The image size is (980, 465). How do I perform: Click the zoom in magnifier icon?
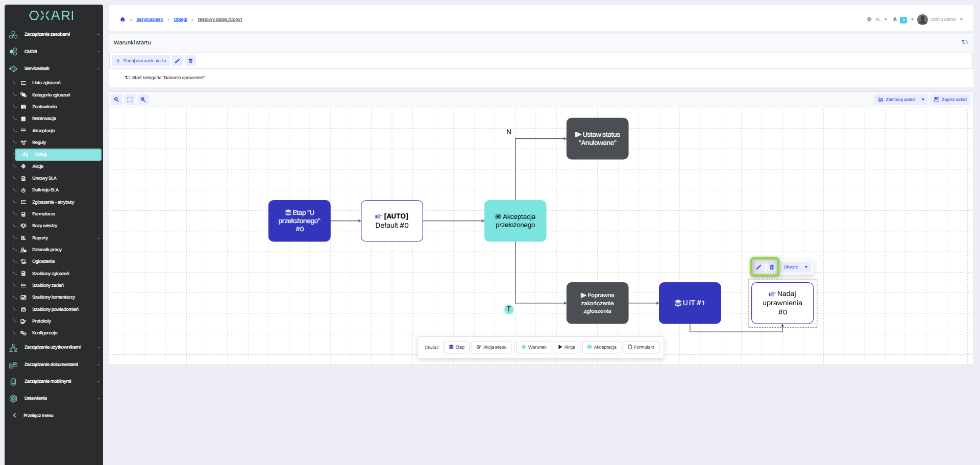click(143, 100)
